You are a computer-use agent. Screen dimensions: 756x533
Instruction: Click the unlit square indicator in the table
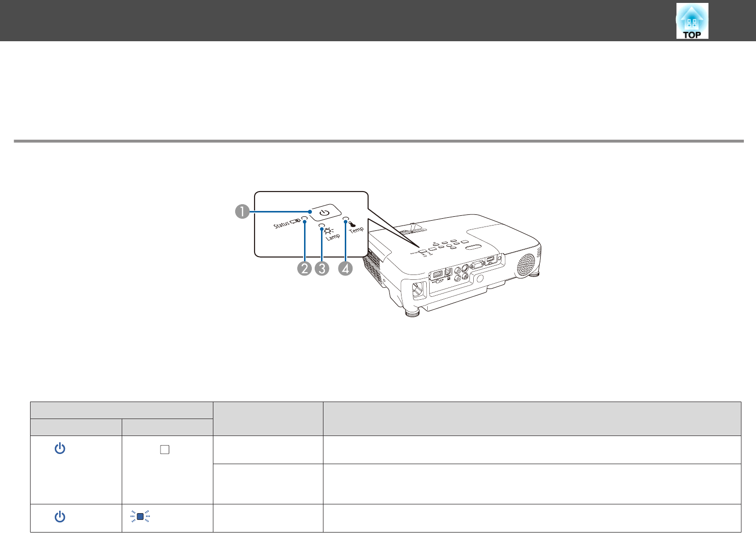pyautogui.click(x=164, y=450)
